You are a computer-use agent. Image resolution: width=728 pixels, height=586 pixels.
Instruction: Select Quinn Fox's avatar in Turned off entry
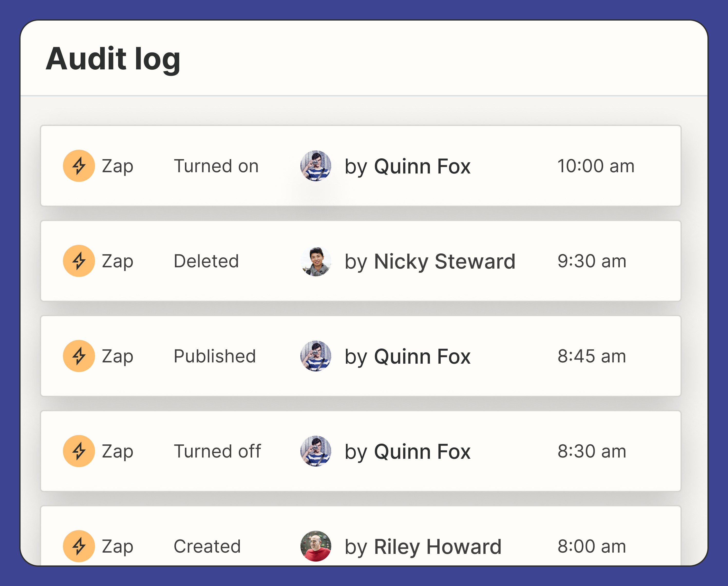pyautogui.click(x=316, y=451)
